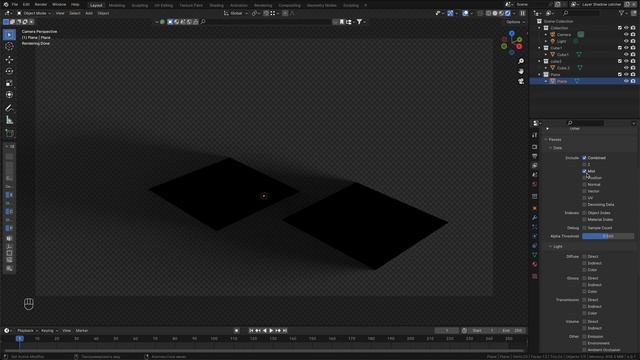Open the World properties tab
The image size is (640, 360).
[x=535, y=184]
